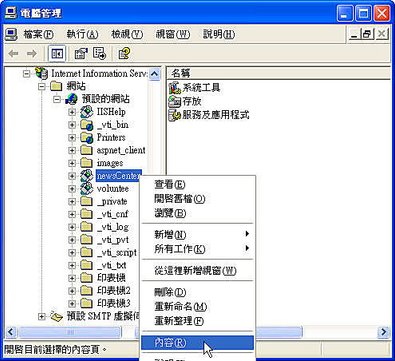Click the Export List toolbar icon
Viewport: 395px width, 361px height.
pyautogui.click(x=99, y=54)
